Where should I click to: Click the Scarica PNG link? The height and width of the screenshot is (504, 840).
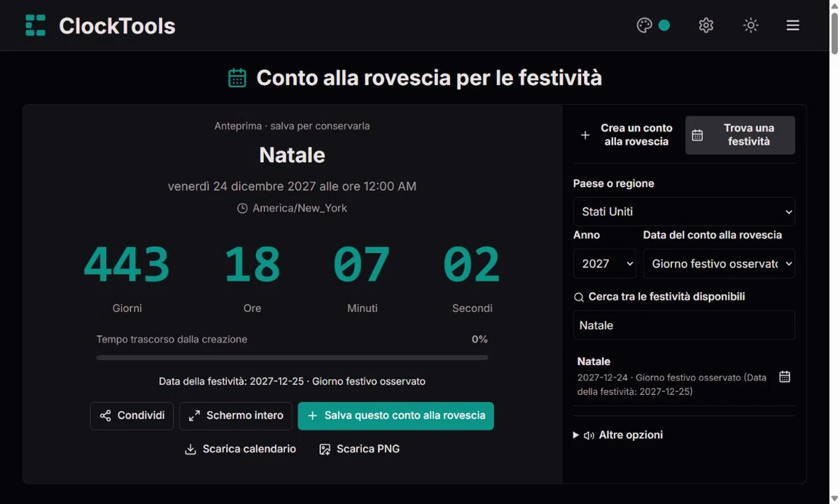pyautogui.click(x=359, y=449)
